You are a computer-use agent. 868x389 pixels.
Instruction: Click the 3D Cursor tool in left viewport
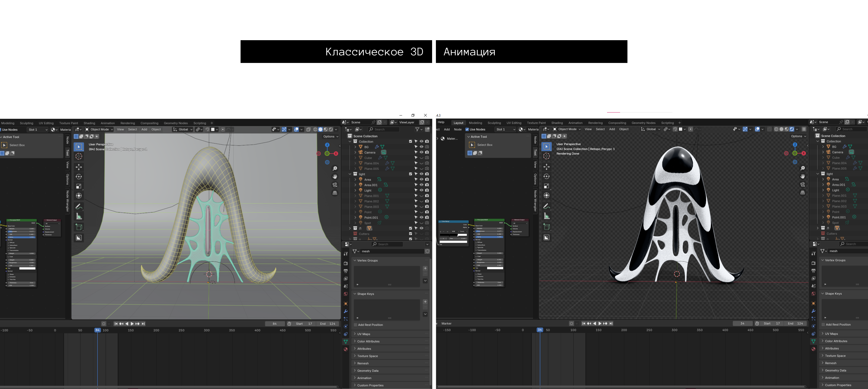point(78,156)
